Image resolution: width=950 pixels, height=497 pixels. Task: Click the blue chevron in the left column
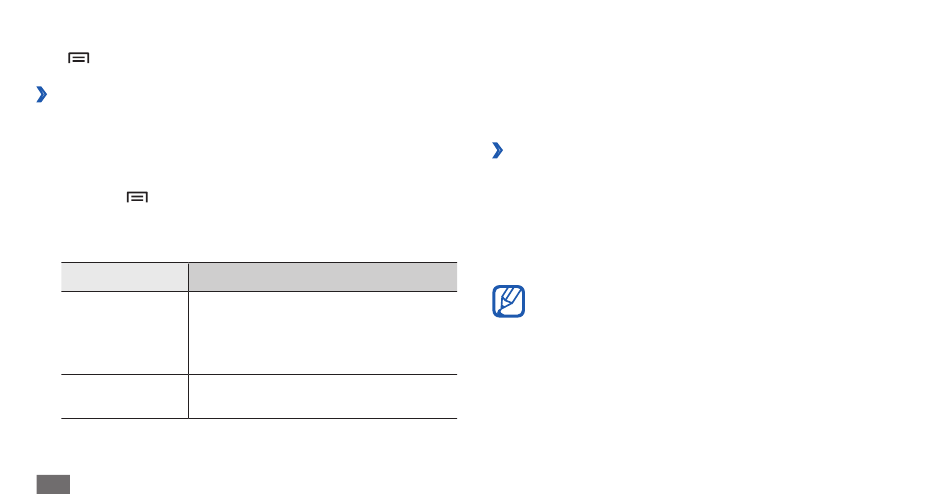tap(41, 95)
